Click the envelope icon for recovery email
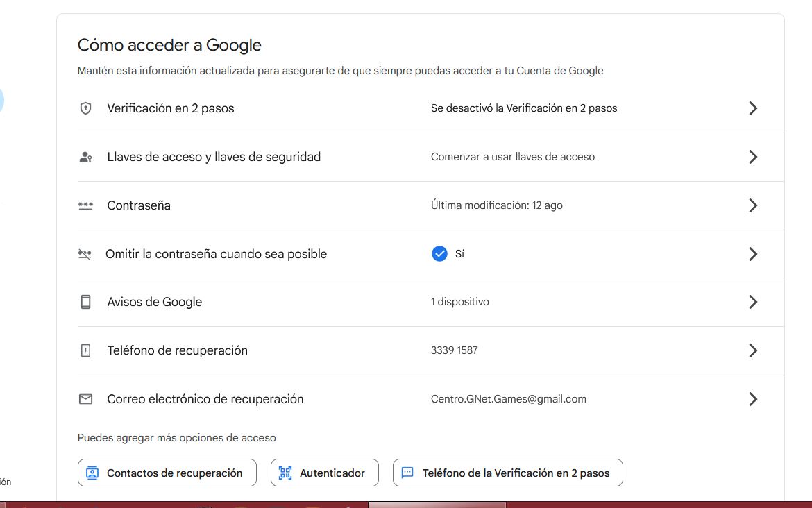The image size is (812, 508). pos(85,399)
